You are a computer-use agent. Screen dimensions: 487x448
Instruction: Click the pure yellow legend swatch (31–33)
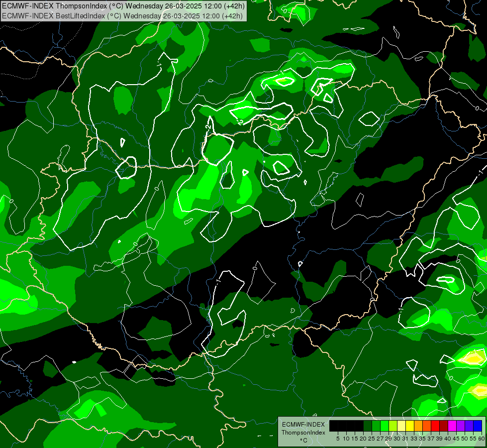(409, 426)
